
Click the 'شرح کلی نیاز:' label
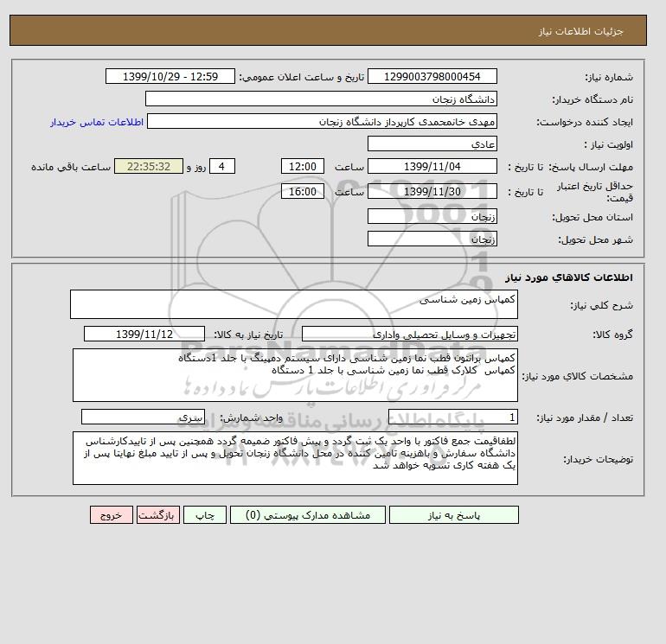coord(601,305)
